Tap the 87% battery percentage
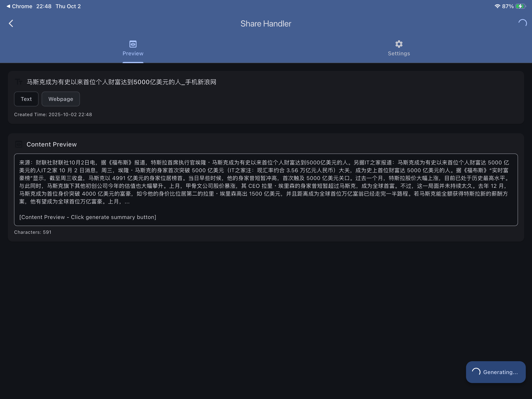This screenshot has height=399, width=532. [x=508, y=6]
